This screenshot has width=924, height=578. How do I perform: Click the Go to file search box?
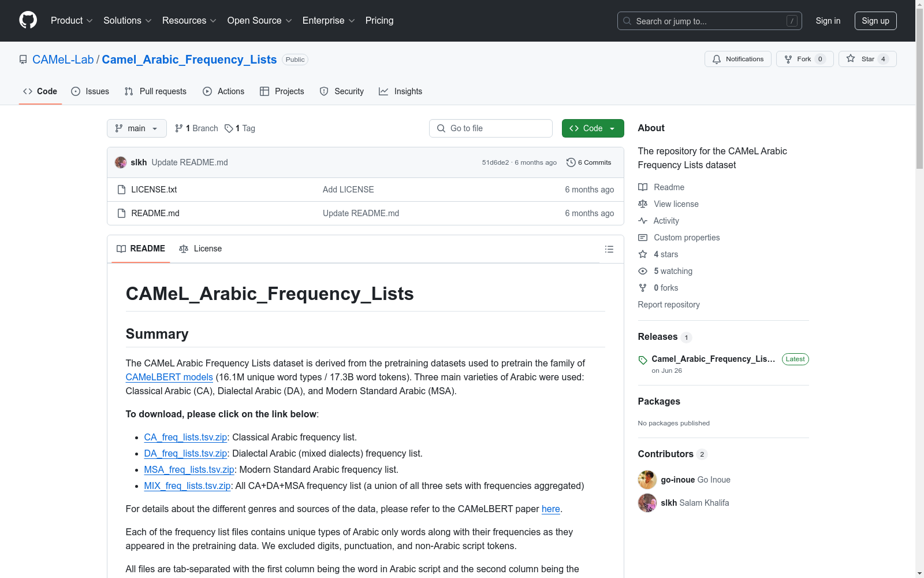[491, 128]
